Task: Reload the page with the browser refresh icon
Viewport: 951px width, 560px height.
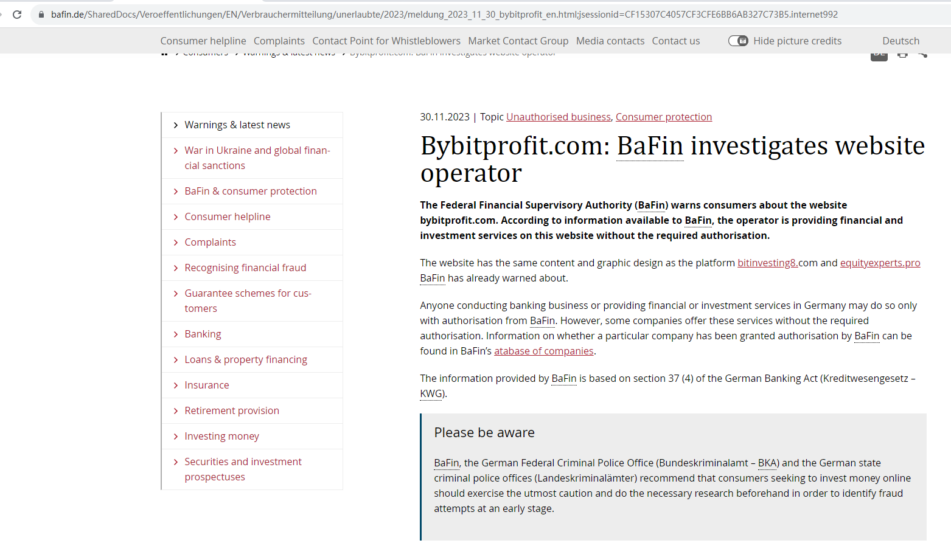Action: pyautogui.click(x=17, y=15)
